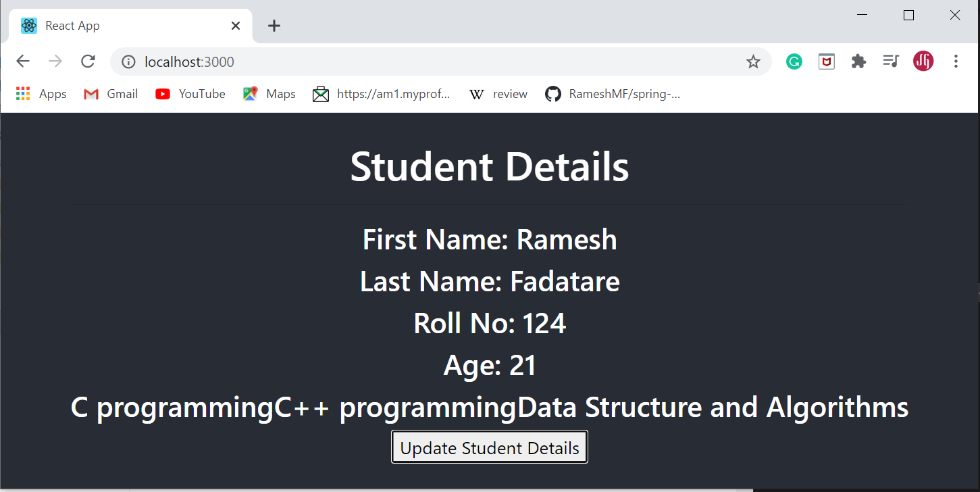Open YouTube from the bookmarks bar

190,94
